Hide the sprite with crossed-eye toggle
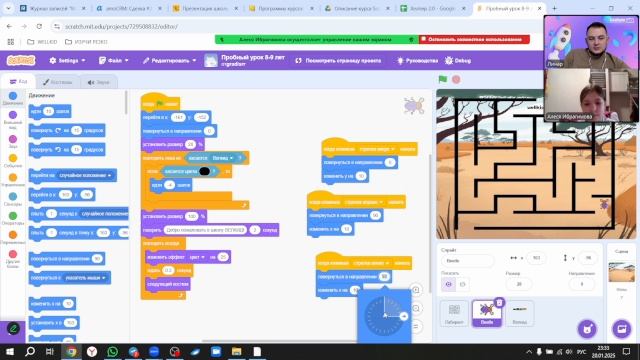 (x=462, y=284)
